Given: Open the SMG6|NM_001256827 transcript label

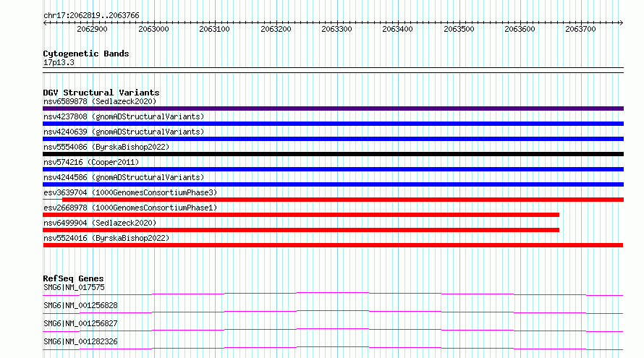Looking at the screenshot, I should pyautogui.click(x=80, y=323).
